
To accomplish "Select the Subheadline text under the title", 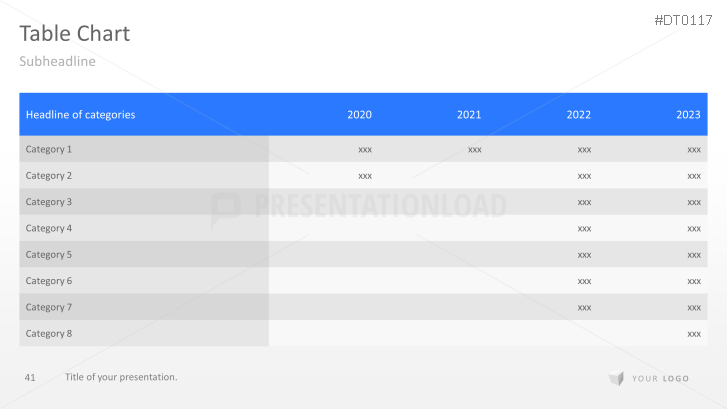I will pos(57,61).
